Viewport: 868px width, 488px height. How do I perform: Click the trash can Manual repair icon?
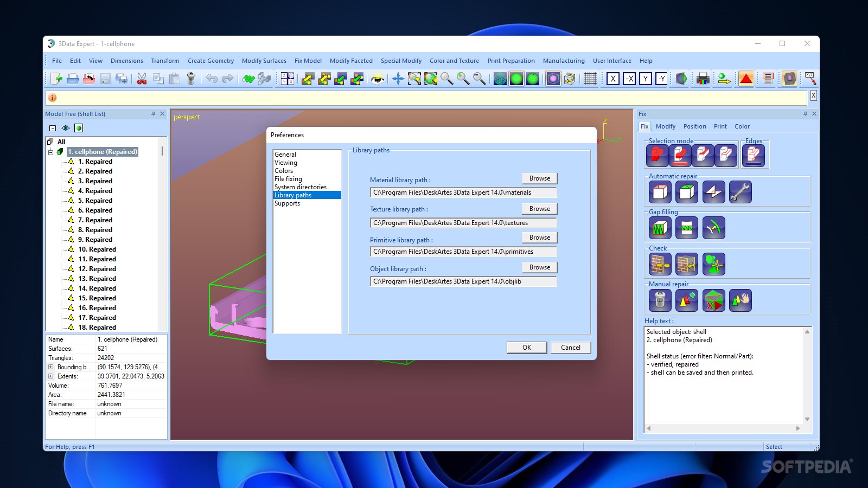pyautogui.click(x=660, y=300)
